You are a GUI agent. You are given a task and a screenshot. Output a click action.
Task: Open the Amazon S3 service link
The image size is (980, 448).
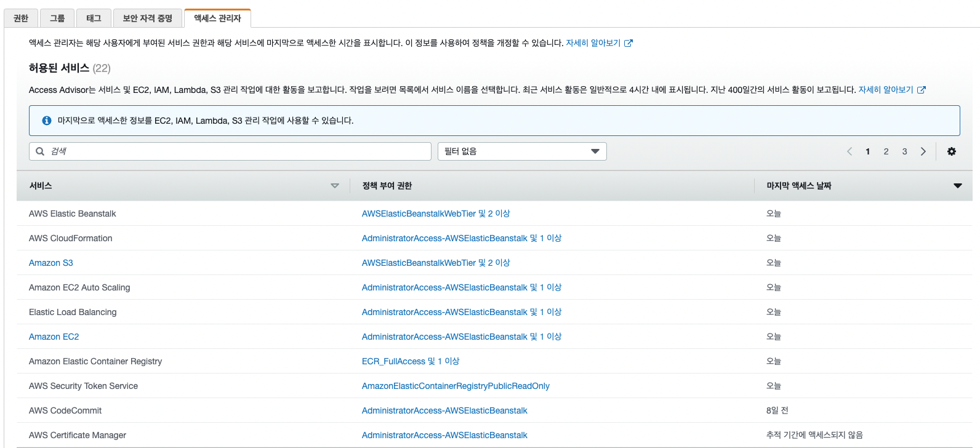point(51,263)
